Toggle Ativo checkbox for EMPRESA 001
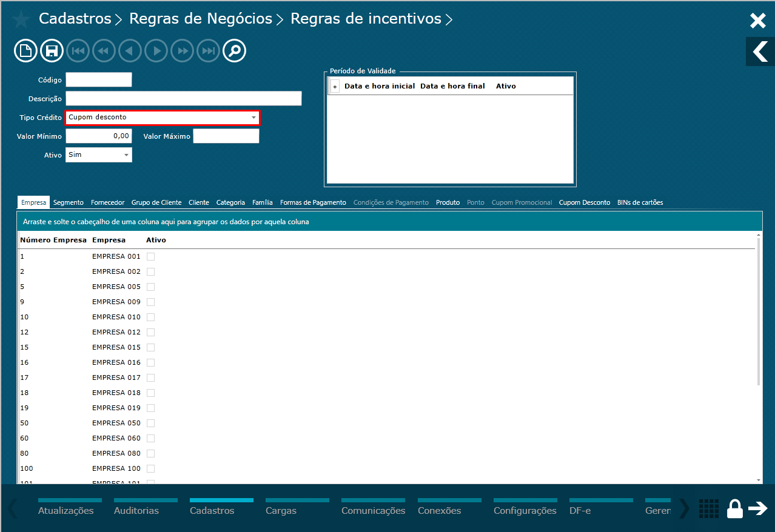Viewport: 775px width, 532px height. pos(150,256)
